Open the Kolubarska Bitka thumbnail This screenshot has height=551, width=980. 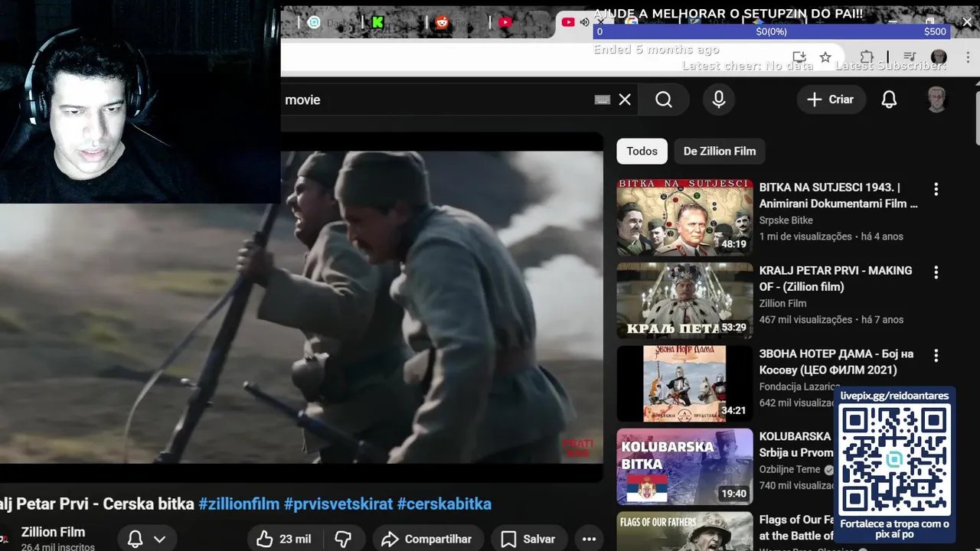coord(684,467)
